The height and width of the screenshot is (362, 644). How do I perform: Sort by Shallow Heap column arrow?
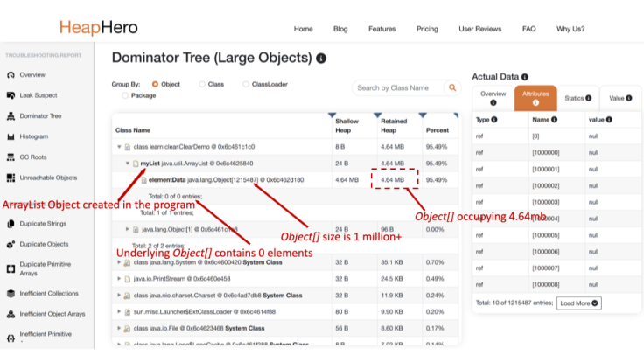click(x=332, y=115)
